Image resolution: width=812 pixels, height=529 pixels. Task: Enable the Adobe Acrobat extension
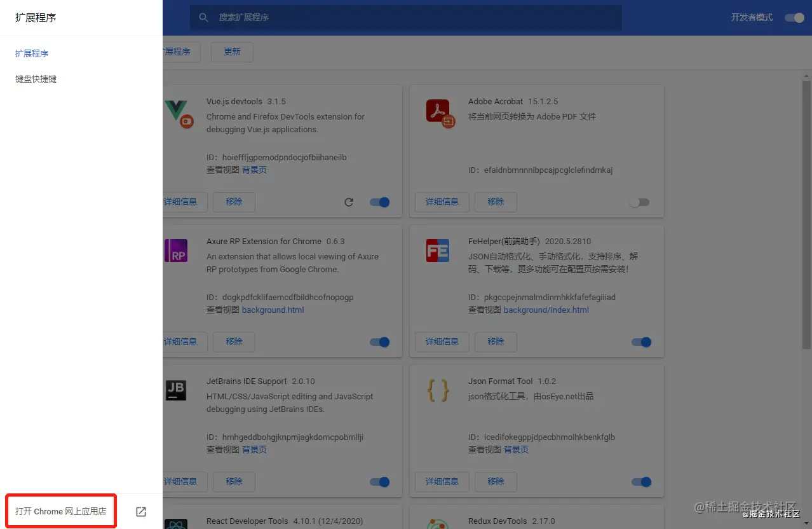click(639, 202)
